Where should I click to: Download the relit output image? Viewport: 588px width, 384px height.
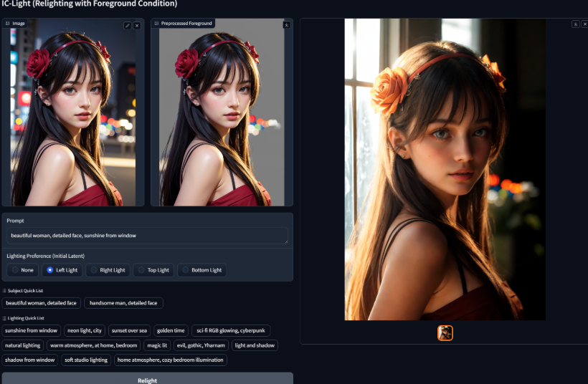576,24
